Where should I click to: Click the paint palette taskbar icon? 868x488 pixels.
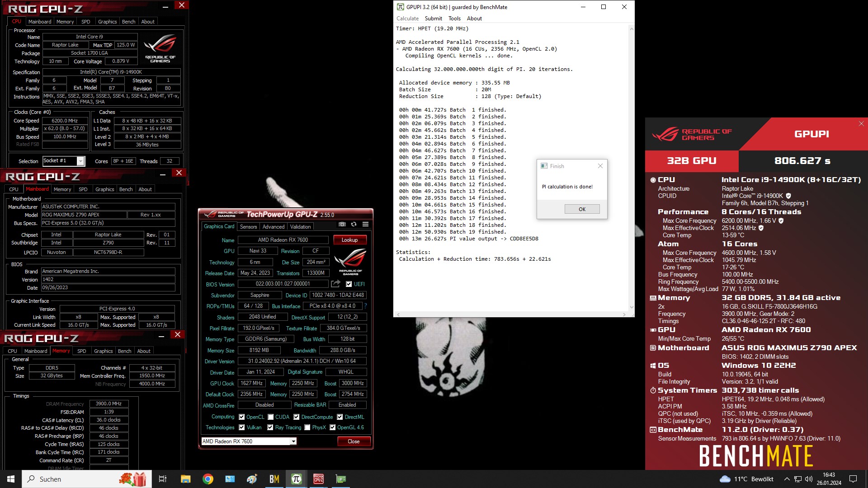click(252, 479)
